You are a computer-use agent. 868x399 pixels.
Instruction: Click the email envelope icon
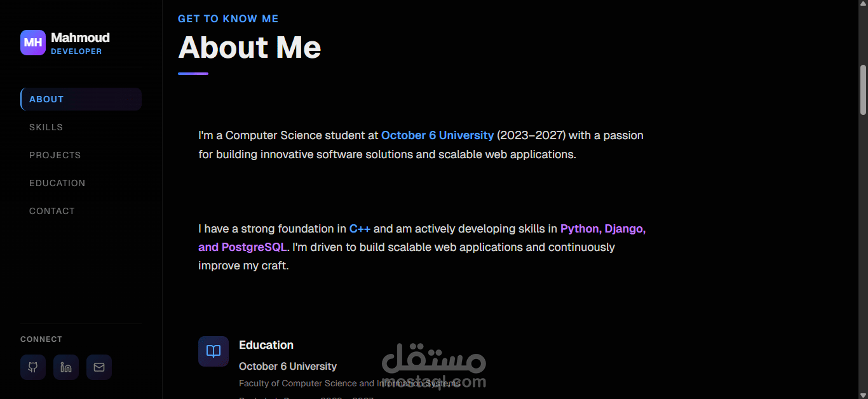click(99, 367)
